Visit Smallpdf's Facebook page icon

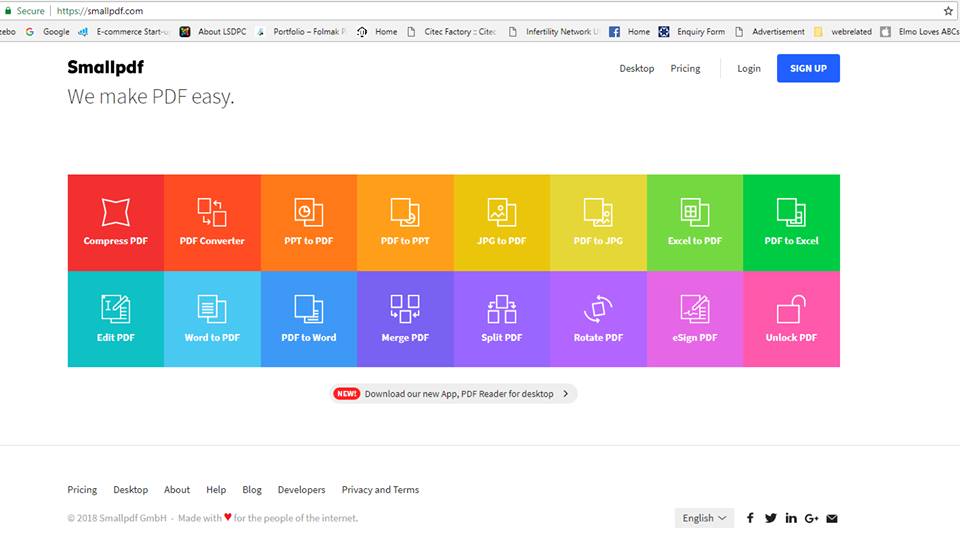[x=750, y=518]
